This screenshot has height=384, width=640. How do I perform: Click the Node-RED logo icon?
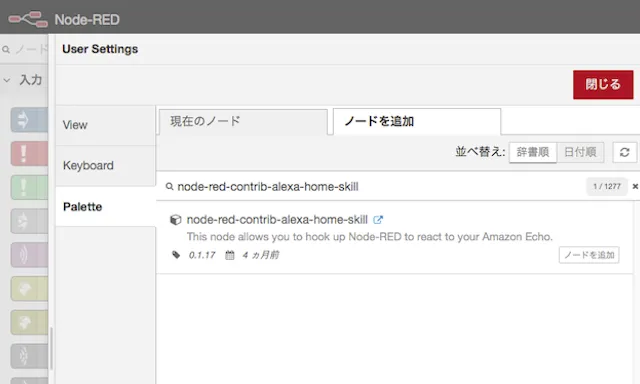coord(28,19)
